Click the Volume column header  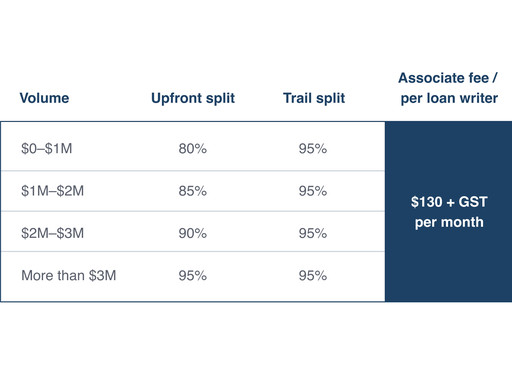coord(44,98)
